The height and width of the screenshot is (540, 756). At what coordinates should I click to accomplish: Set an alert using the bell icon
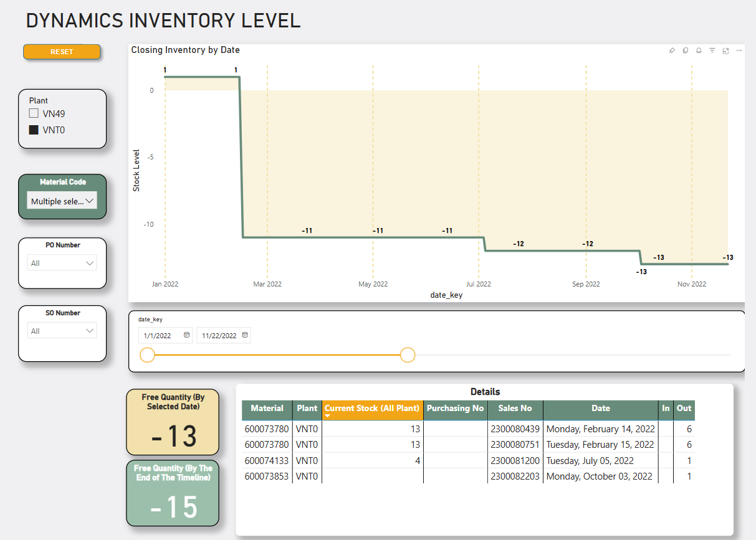point(699,50)
